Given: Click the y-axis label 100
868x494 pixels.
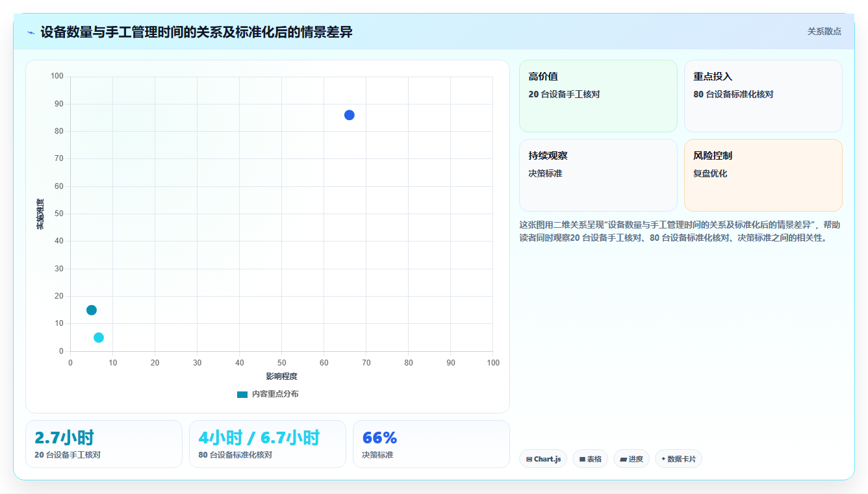Looking at the screenshot, I should coord(57,77).
